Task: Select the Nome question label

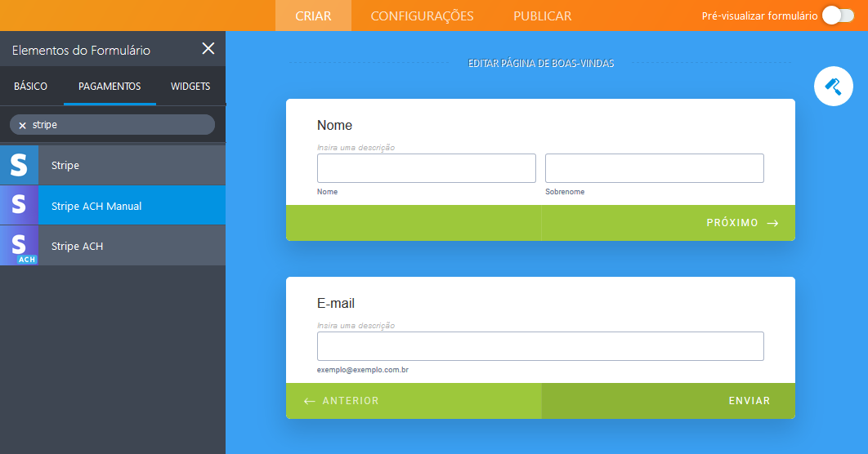Action: 334,126
